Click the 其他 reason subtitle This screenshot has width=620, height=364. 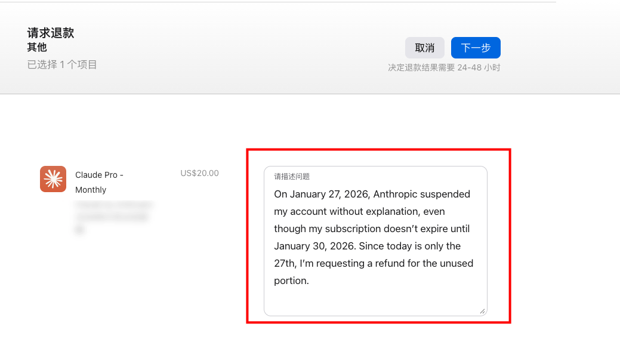37,48
